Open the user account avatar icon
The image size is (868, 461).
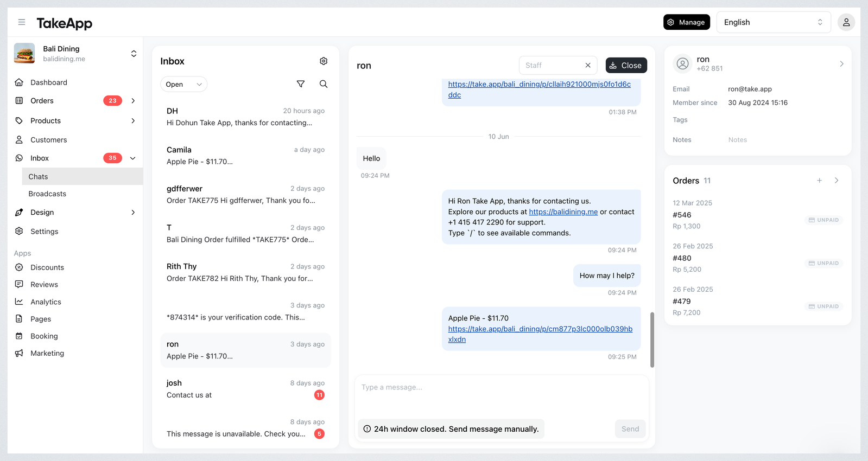pyautogui.click(x=846, y=22)
